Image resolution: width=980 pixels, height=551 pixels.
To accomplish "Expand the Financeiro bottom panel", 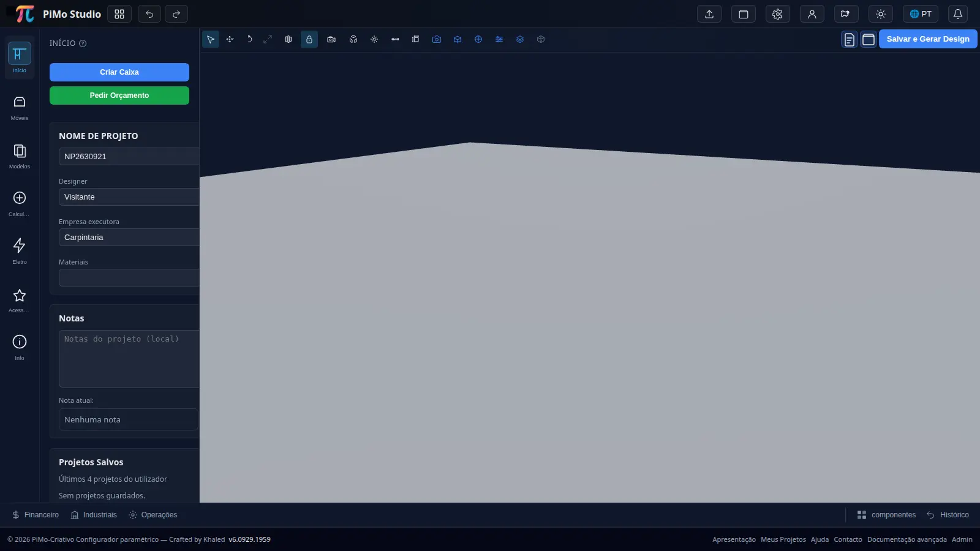I will click(36, 515).
